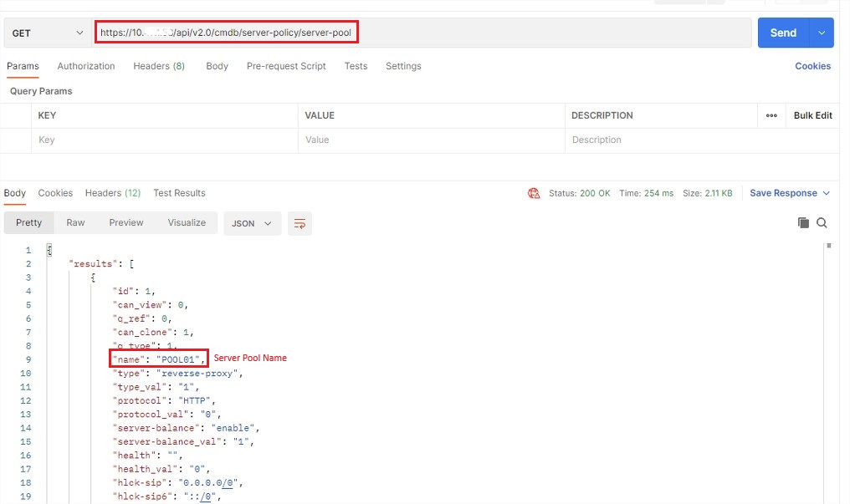Open the GET method dropdown
Viewport: 850px width, 504px height.
click(x=48, y=33)
